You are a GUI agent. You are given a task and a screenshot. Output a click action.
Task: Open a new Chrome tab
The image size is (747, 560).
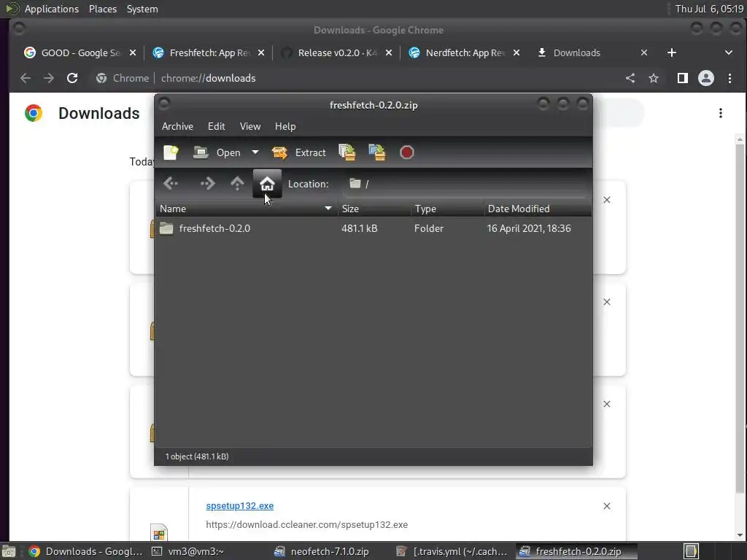[x=672, y=52]
